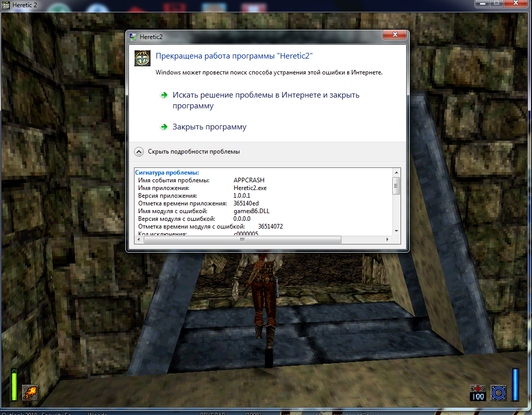Close the Heretic2 error dialog
Image resolution: width=532 pixels, height=415 pixels.
[394, 34]
